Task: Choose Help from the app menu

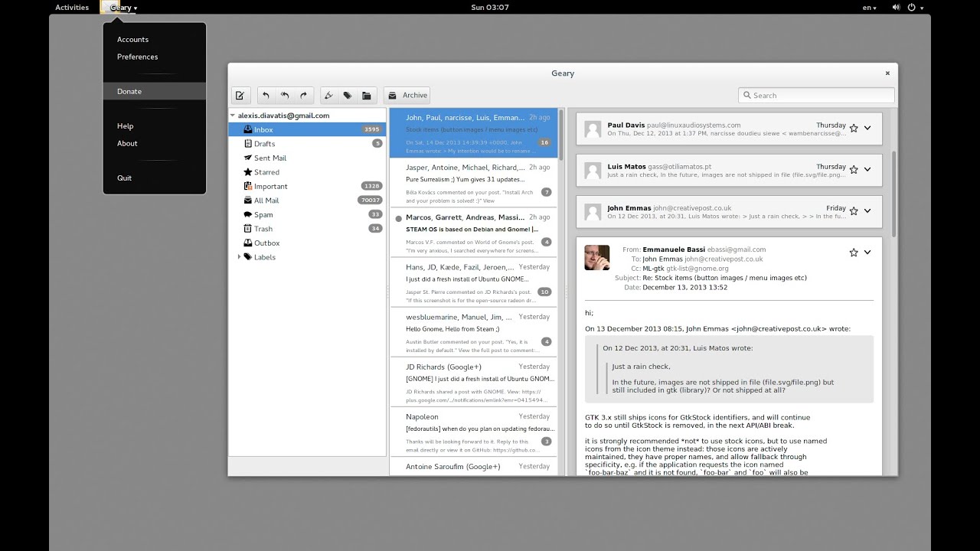Action: [155, 126]
